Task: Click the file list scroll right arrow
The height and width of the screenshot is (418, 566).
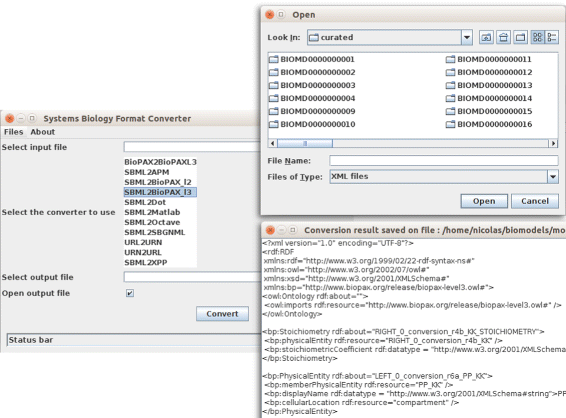Action: tap(553, 143)
